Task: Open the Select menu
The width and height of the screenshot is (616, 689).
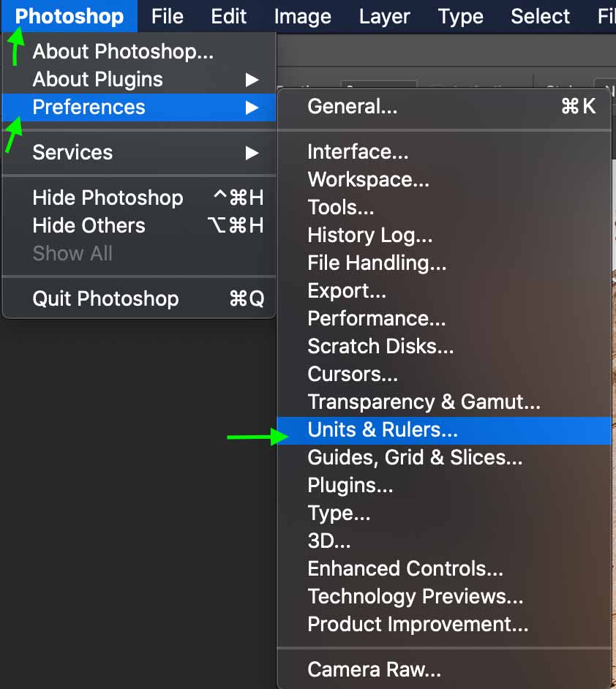Action: coord(540,17)
